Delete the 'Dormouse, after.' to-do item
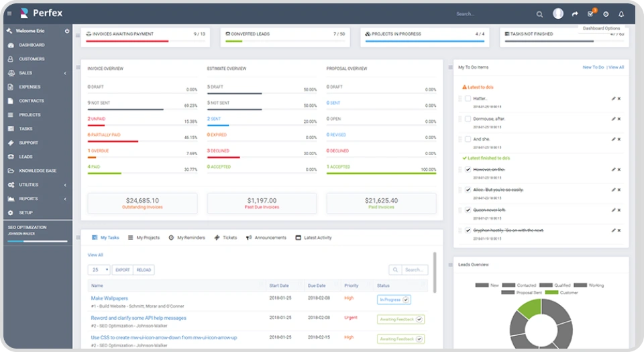The image size is (644, 352). coord(619,119)
